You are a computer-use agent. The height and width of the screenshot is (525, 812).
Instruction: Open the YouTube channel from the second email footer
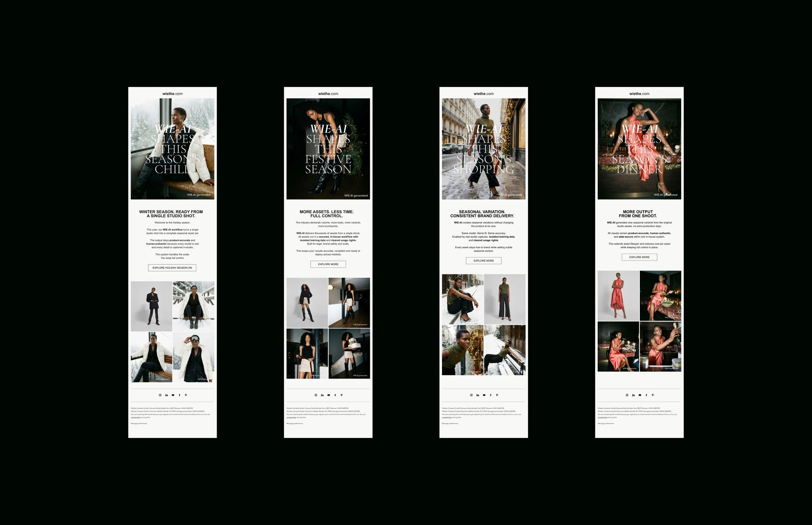coord(329,395)
